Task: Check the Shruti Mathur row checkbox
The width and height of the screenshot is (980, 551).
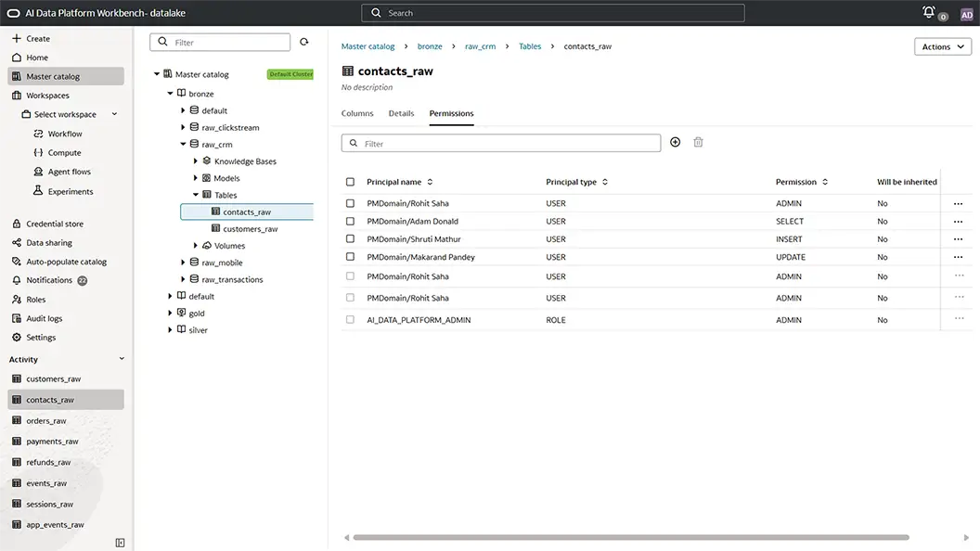Action: [x=350, y=238]
